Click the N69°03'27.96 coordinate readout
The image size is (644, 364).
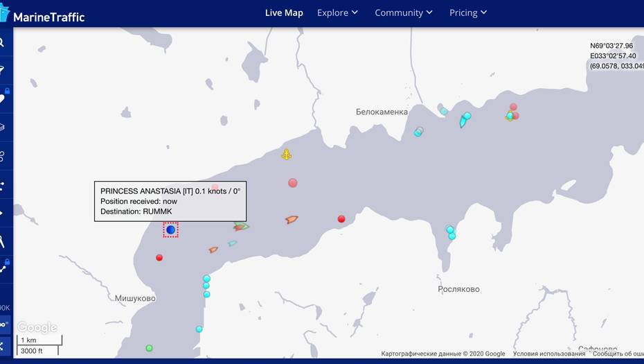point(611,46)
